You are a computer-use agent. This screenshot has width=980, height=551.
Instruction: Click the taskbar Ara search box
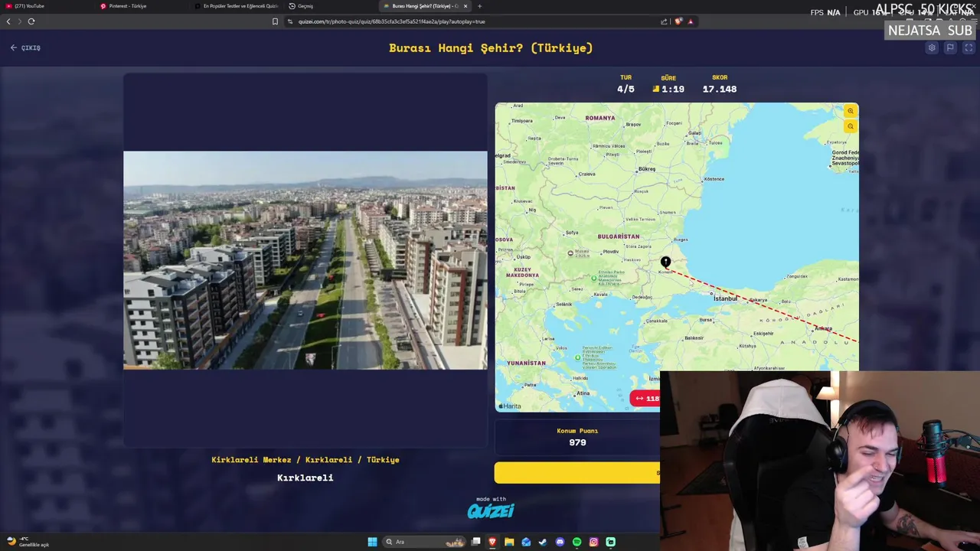(425, 542)
